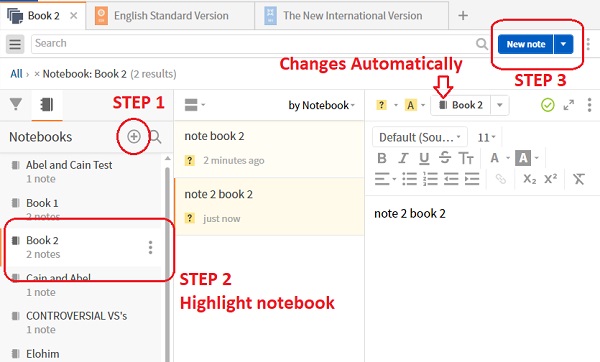The width and height of the screenshot is (600, 362).
Task: Select the CONTROVERSIAL VS's notebook
Action: pyautogui.click(x=80, y=322)
